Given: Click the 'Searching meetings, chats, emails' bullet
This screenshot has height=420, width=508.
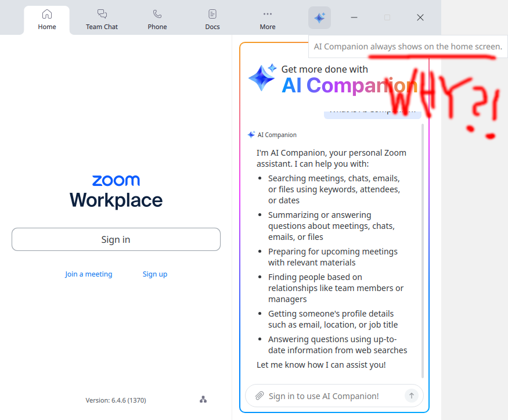Looking at the screenshot, I should 334,189.
